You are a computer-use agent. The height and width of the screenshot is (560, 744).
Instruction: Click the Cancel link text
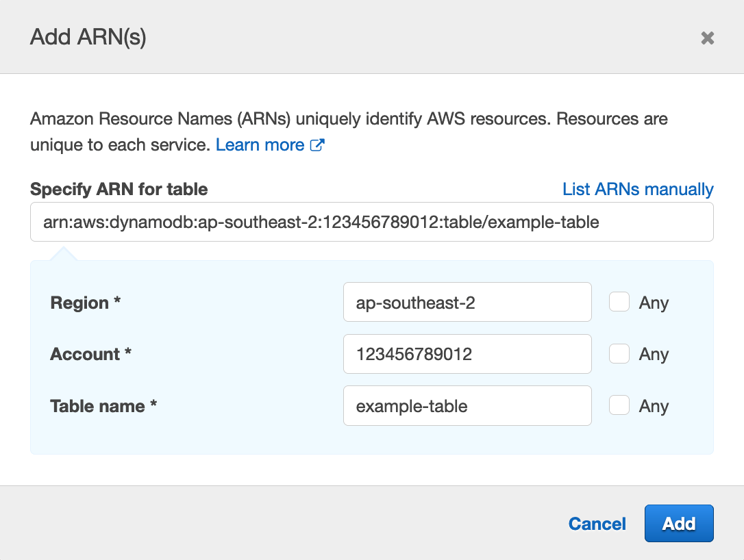pyautogui.click(x=597, y=523)
